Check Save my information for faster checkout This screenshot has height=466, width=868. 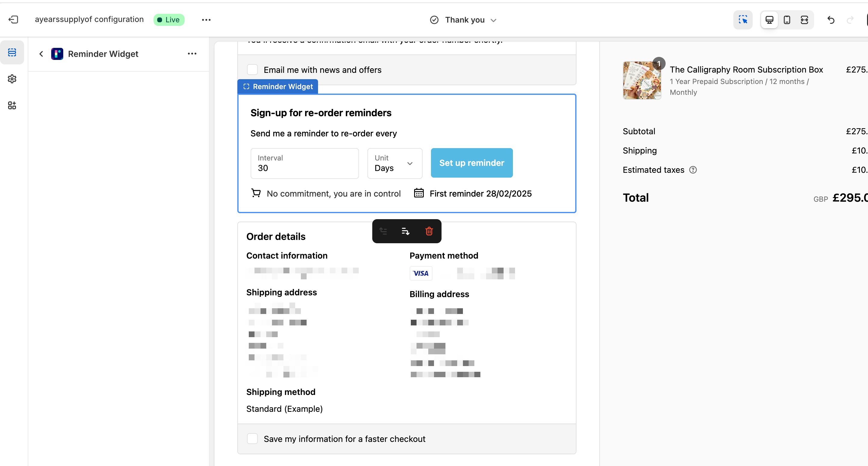[252, 439]
